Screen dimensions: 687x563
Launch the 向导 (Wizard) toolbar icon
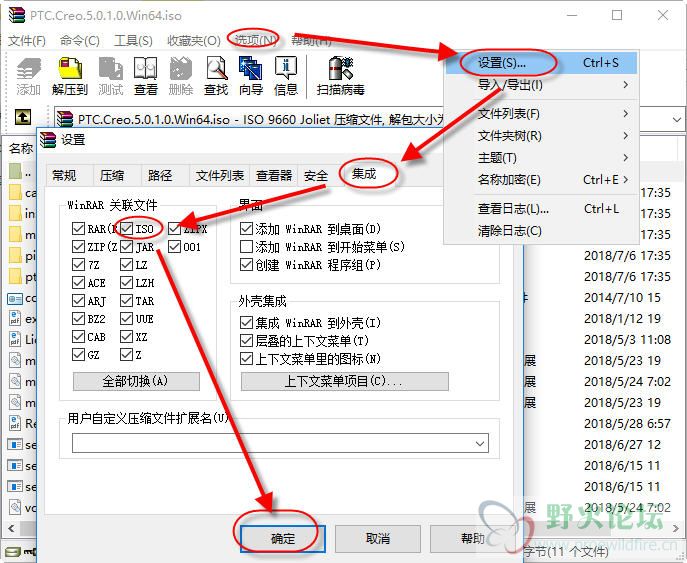tap(251, 76)
